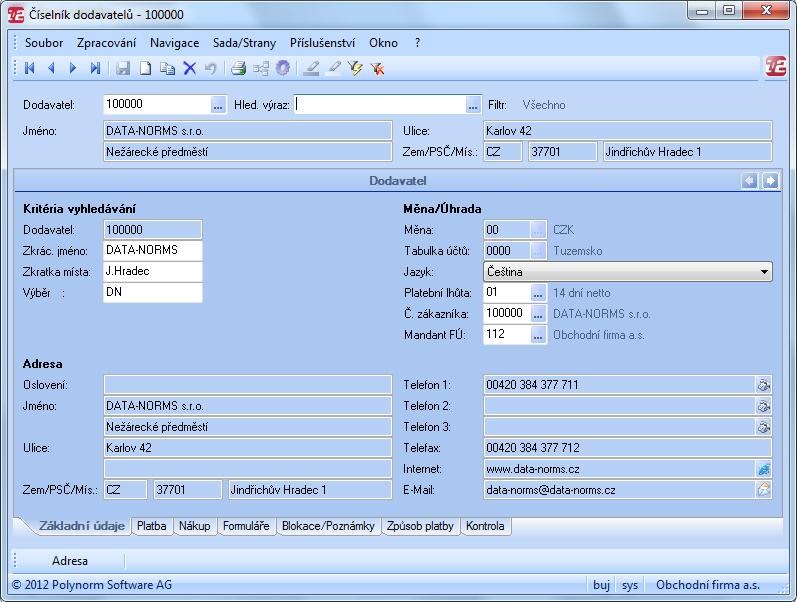Open the Okno menu
The height and width of the screenshot is (602, 797).
coord(383,43)
